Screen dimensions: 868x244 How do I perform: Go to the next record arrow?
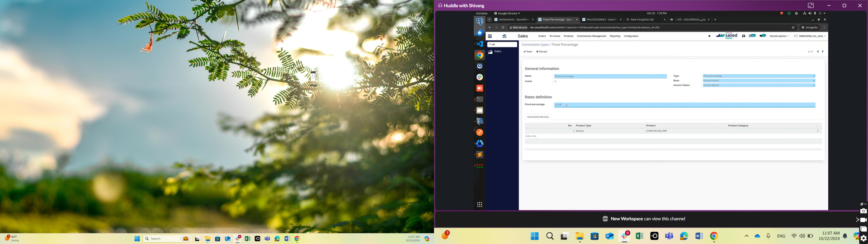point(822,52)
